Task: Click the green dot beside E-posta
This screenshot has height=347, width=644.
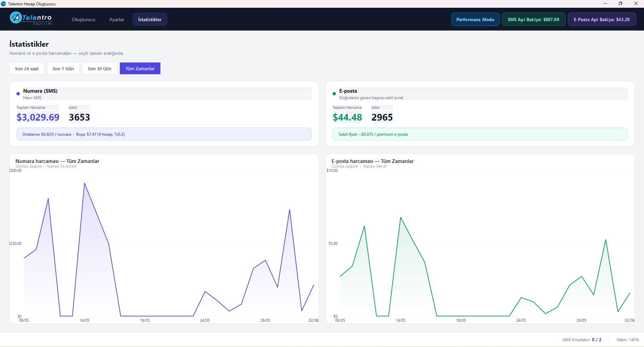Action: [334, 94]
